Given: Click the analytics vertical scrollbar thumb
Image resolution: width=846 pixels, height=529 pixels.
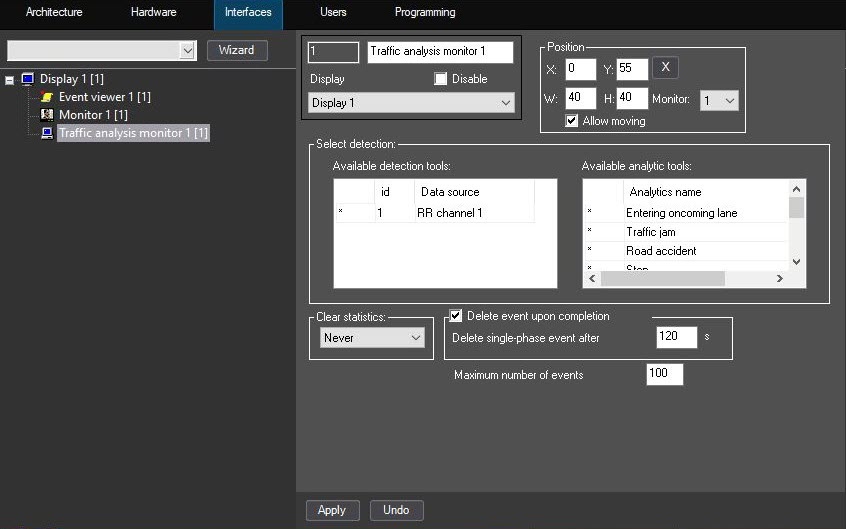Looking at the screenshot, I should [x=796, y=208].
